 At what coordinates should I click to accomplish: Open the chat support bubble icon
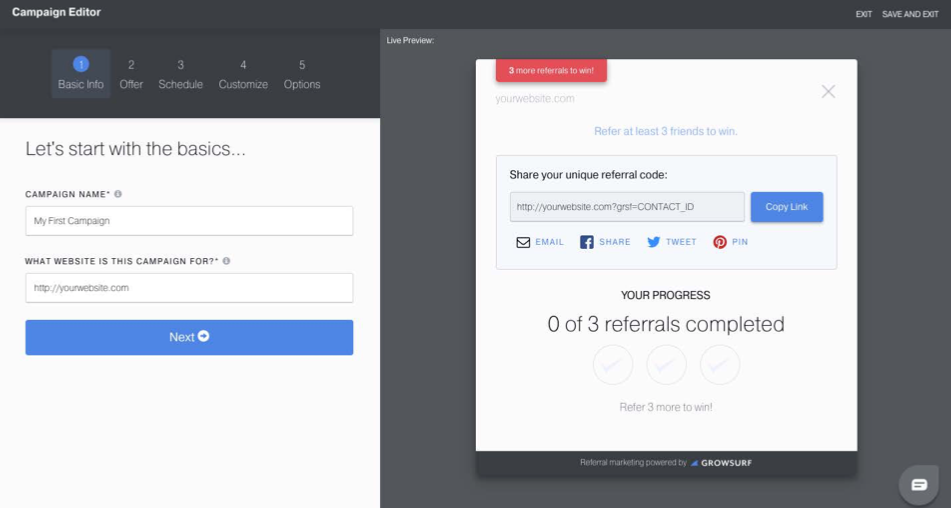coord(919,484)
